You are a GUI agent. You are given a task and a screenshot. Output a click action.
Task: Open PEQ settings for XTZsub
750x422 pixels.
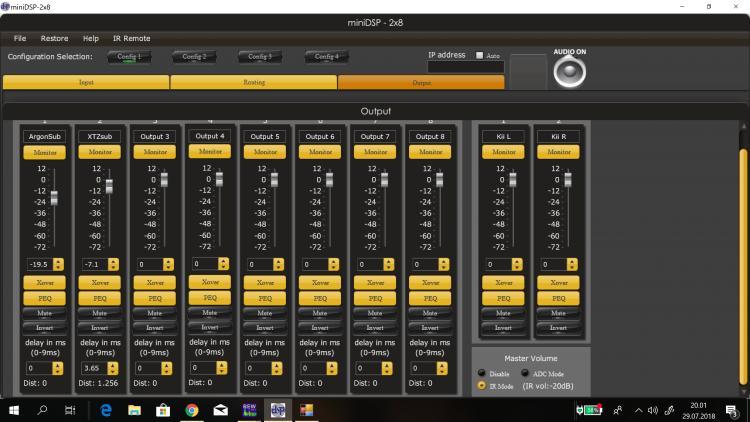(x=99, y=299)
